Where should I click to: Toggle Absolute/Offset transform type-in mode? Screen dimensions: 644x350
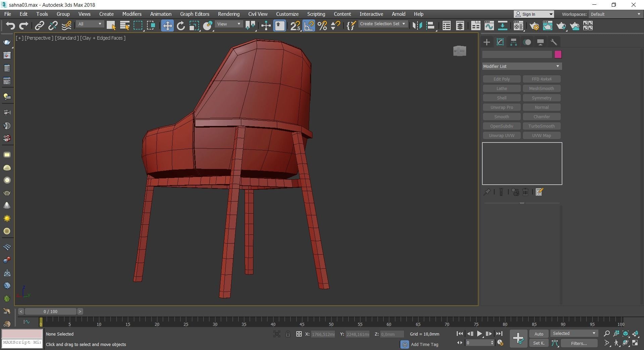click(299, 334)
